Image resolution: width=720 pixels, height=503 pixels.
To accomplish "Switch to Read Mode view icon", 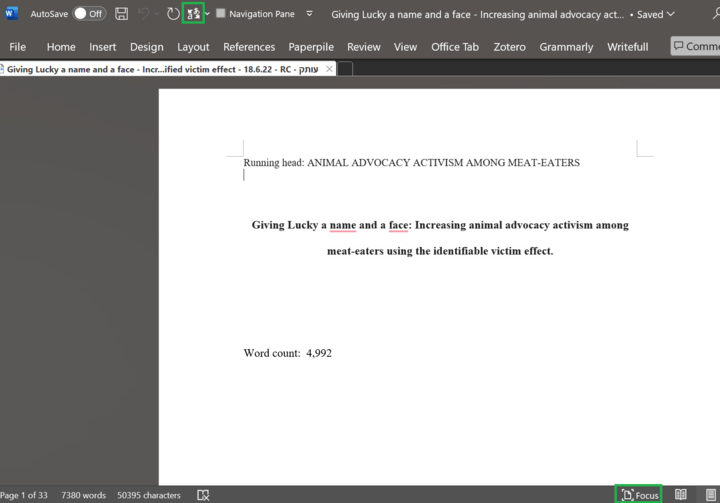I will click(680, 495).
